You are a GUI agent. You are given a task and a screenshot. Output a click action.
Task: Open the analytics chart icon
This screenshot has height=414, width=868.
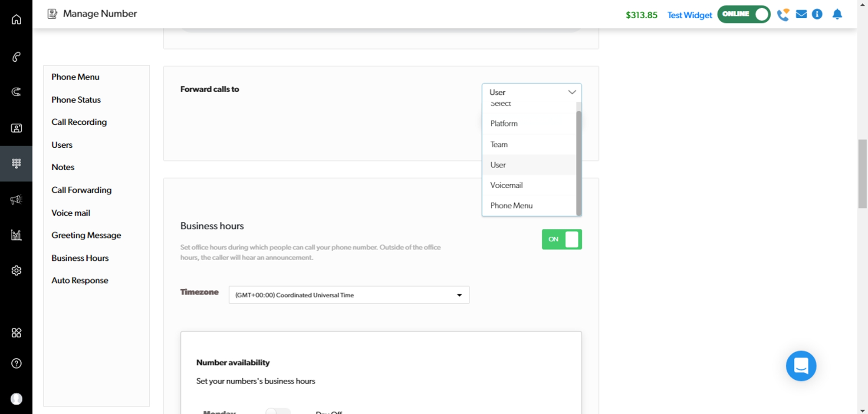tap(16, 235)
